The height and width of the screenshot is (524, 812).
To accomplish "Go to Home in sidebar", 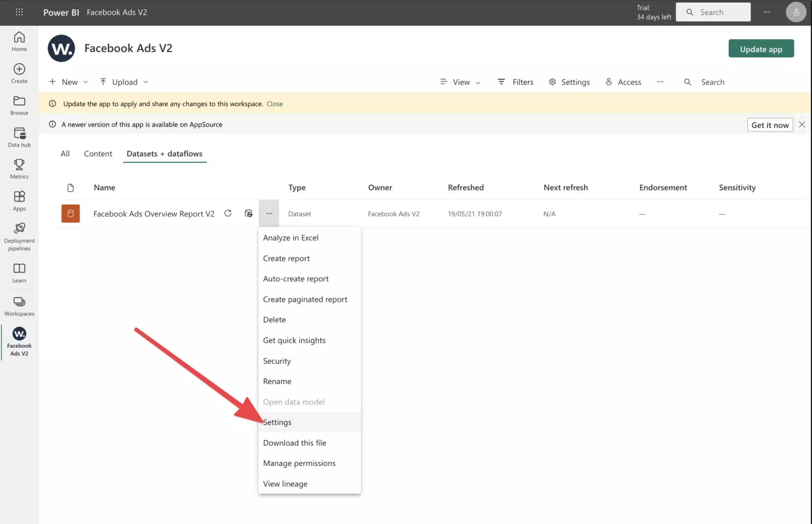I will (19, 42).
